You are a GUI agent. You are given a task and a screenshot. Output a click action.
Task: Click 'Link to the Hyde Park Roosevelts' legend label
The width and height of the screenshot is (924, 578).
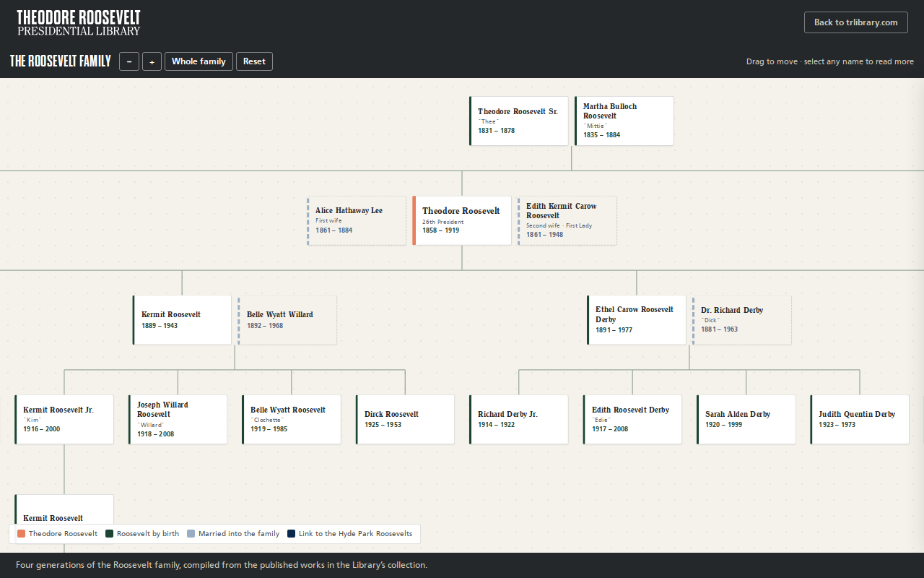(355, 534)
